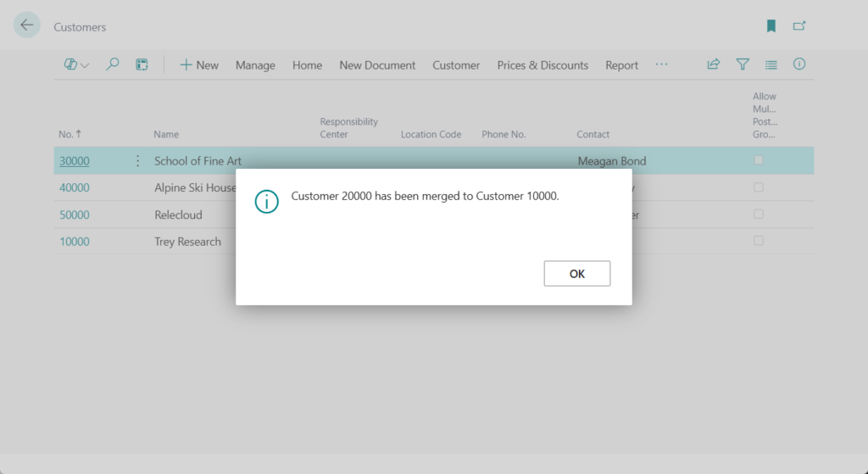Click the share icon in toolbar
The width and height of the screenshot is (868, 474).
[x=714, y=64]
